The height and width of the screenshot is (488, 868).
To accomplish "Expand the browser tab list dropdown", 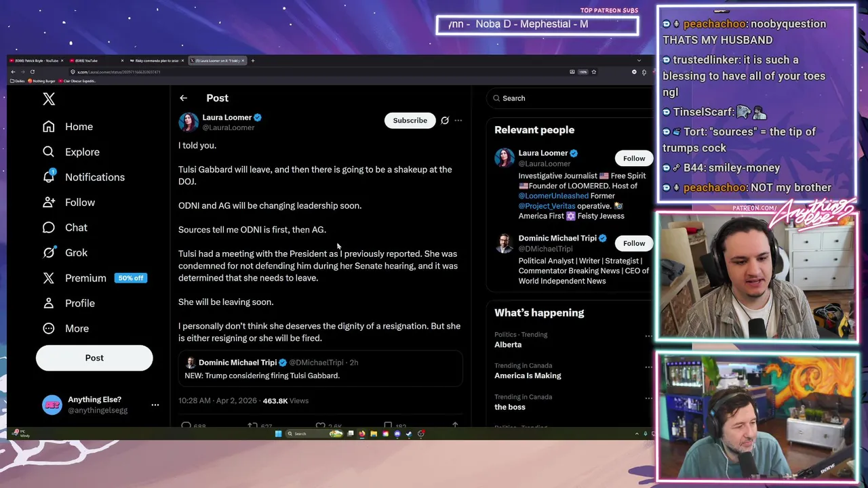I will [x=639, y=61].
